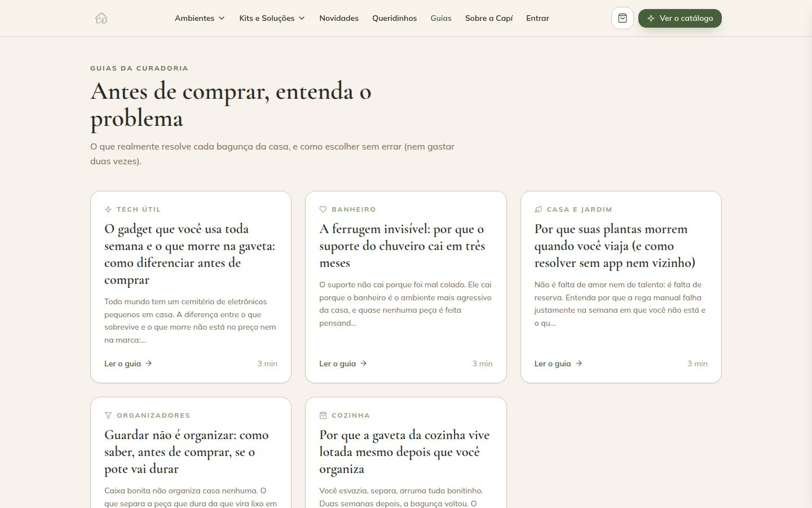Click the TECH ÚTIL category label
Screen dimensions: 812x508
139,209
